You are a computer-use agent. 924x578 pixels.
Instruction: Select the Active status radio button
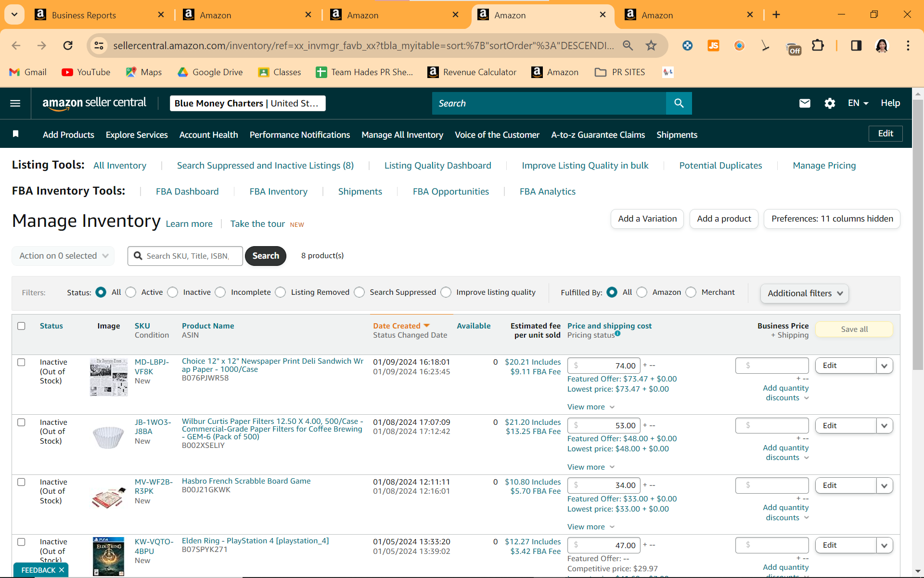[x=130, y=292]
